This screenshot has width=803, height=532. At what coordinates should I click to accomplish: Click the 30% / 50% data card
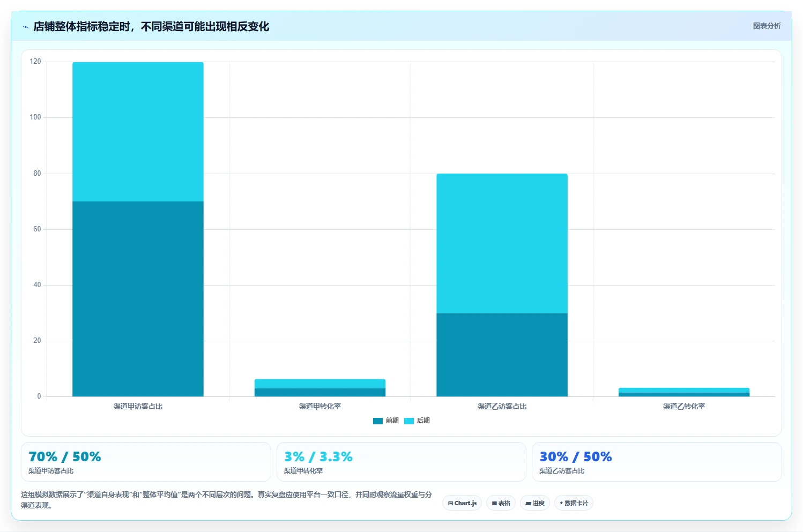[657, 462]
